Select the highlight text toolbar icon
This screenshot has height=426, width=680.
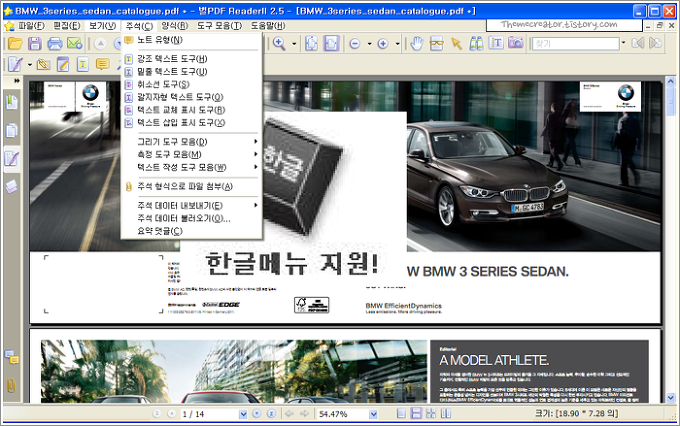(83, 65)
